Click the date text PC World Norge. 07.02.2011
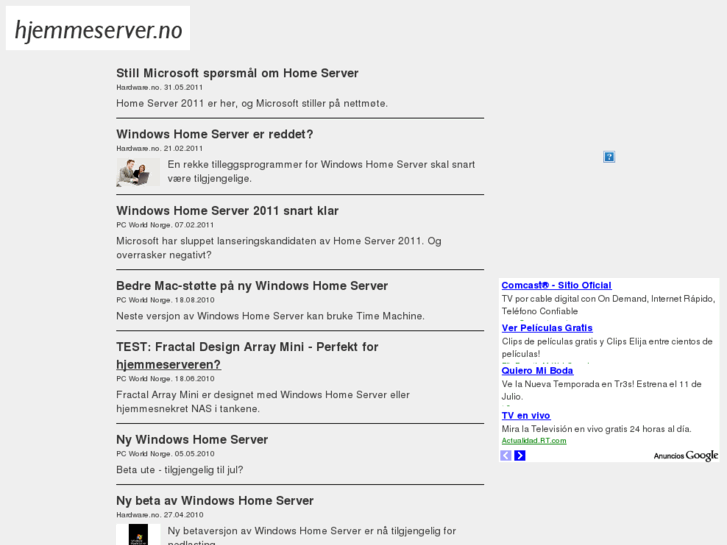727x545 pixels. pyautogui.click(x=165, y=225)
